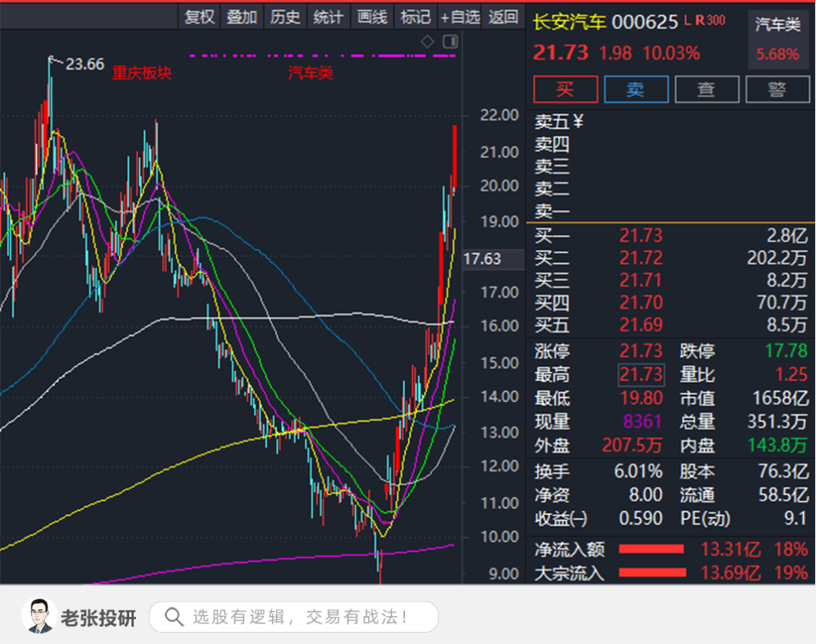Click the 警 alert button
The height and width of the screenshot is (644, 816).
pyautogui.click(x=777, y=89)
